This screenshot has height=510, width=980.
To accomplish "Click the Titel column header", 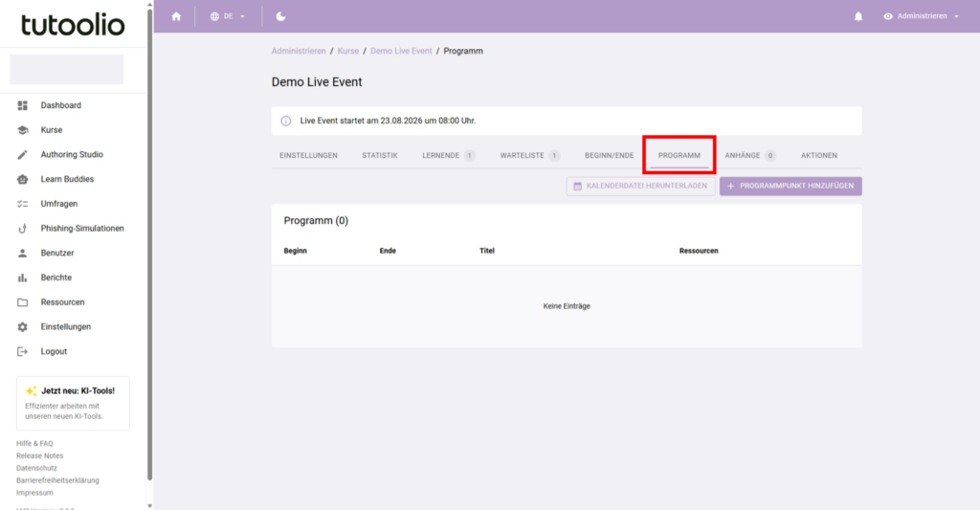I will [487, 252].
